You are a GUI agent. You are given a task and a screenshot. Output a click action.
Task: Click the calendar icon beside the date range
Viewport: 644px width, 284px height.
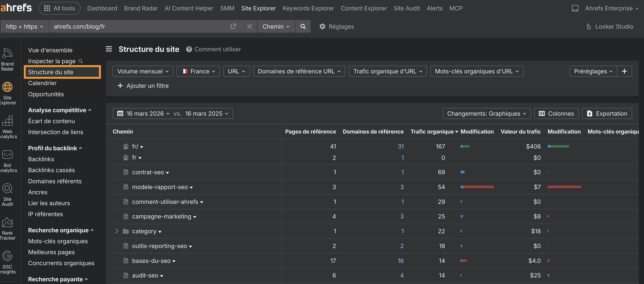click(x=120, y=113)
